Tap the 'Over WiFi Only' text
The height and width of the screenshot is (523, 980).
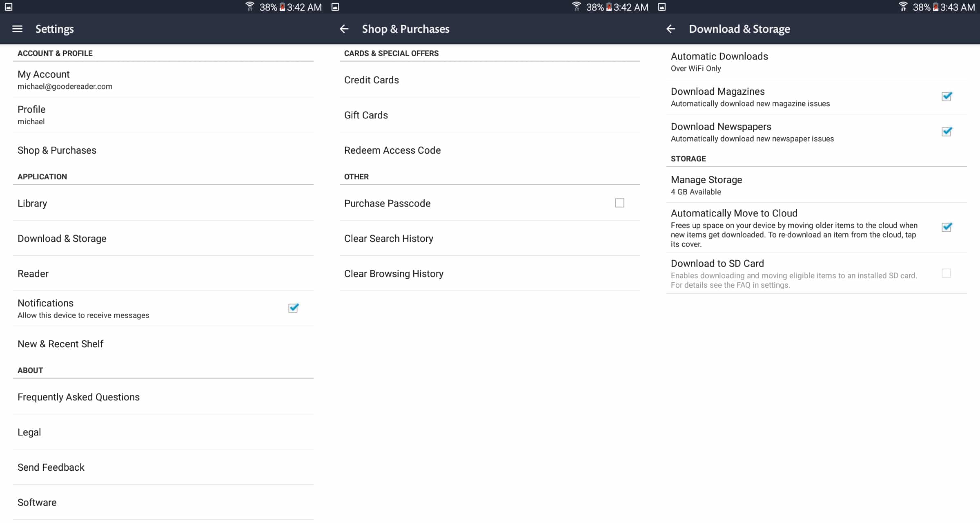tap(696, 68)
